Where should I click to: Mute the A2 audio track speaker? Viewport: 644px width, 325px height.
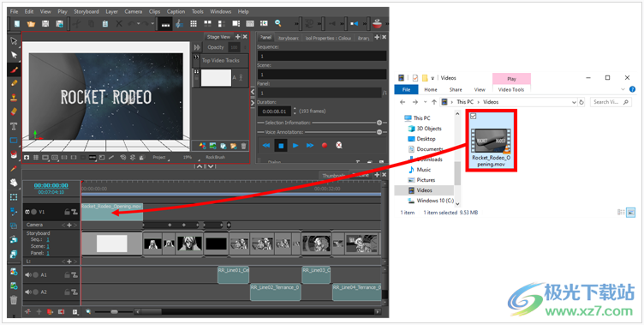point(28,292)
